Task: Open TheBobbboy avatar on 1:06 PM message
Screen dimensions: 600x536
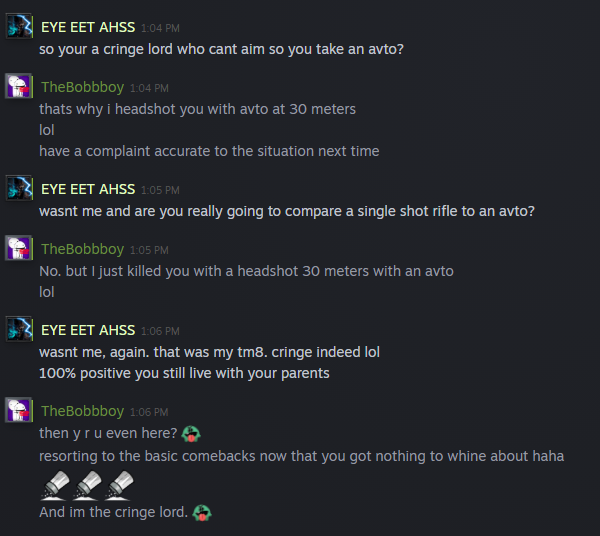Action: coord(19,410)
